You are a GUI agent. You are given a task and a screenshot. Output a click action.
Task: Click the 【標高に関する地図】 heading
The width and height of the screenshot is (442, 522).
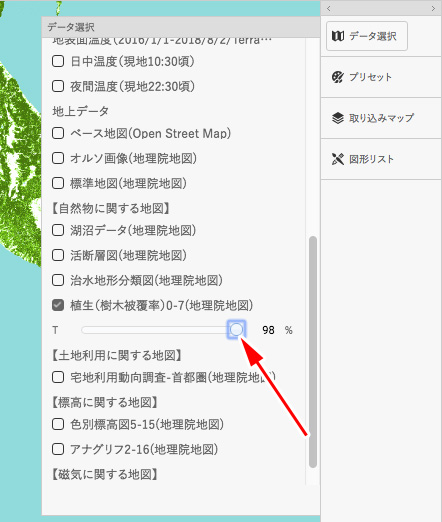pos(104,403)
